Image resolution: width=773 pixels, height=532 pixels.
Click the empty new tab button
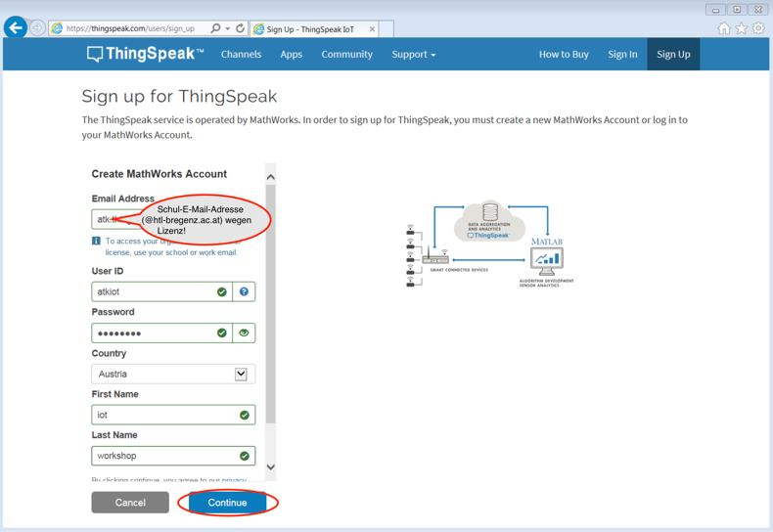pyautogui.click(x=386, y=29)
